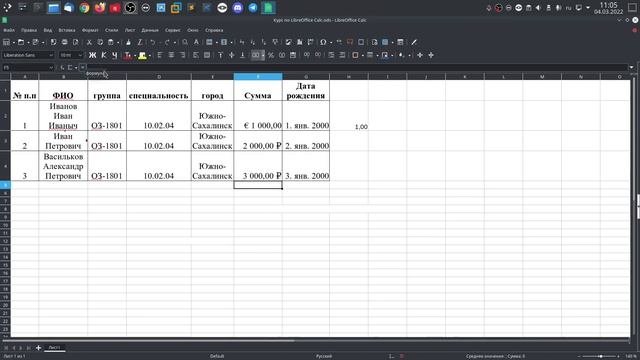The width and height of the screenshot is (640, 360).
Task: Click the Center horizontally icon
Action: pyautogui.click(x=171, y=55)
